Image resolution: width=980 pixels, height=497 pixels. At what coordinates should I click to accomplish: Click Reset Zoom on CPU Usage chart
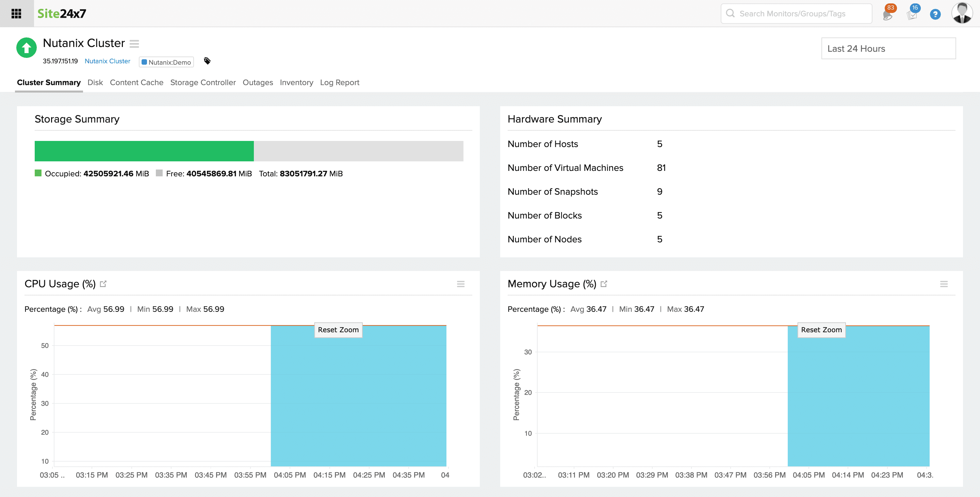pos(338,330)
